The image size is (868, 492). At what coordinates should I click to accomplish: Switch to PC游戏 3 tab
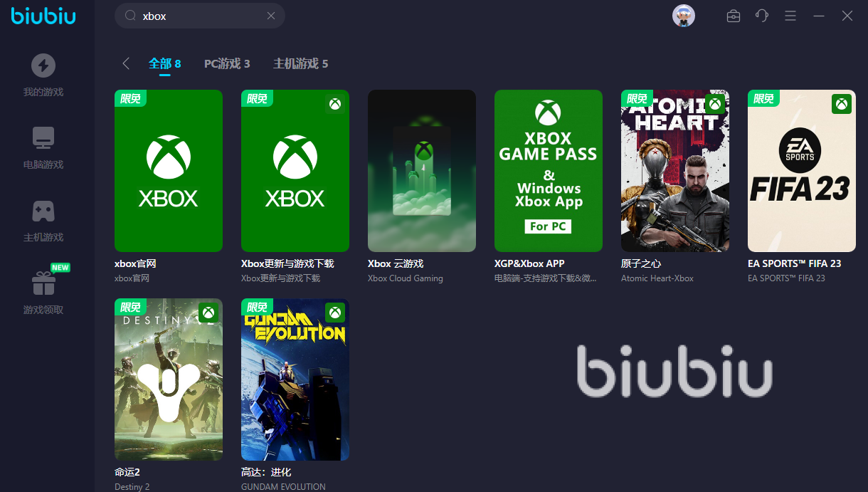(x=227, y=64)
